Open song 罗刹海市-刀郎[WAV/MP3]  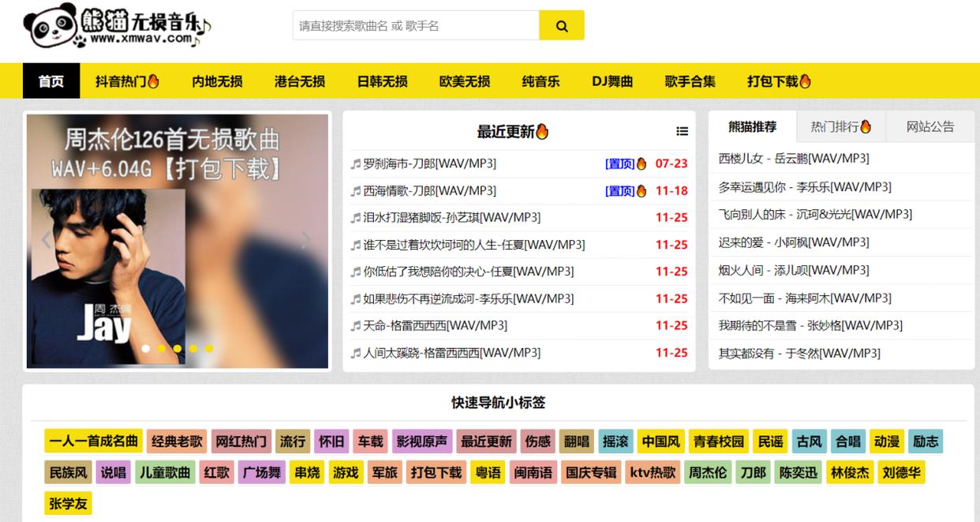430,164
